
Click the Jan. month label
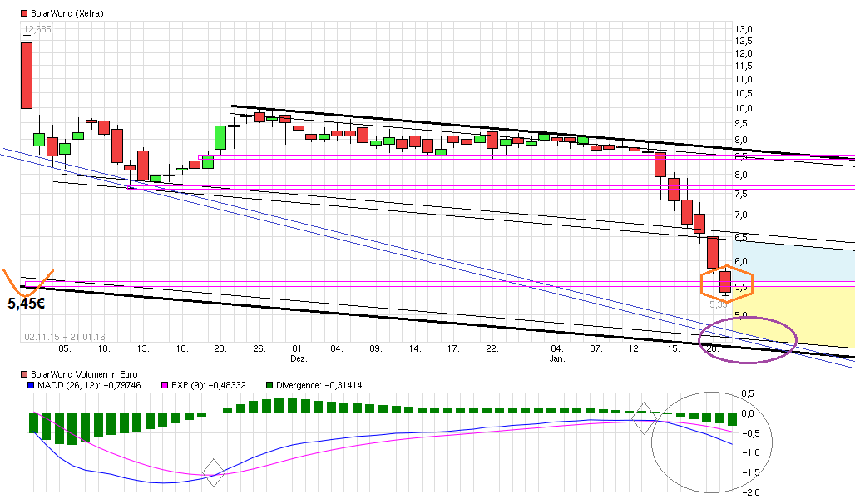tap(557, 359)
